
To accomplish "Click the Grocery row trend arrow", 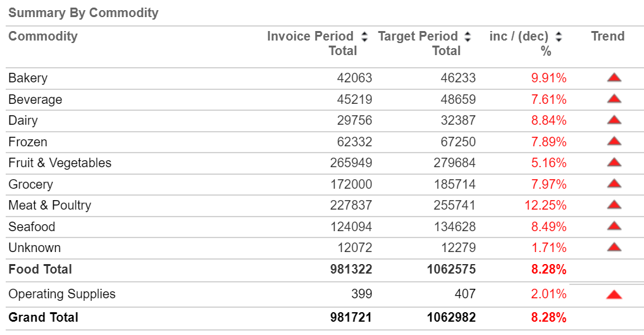I will pyautogui.click(x=614, y=184).
